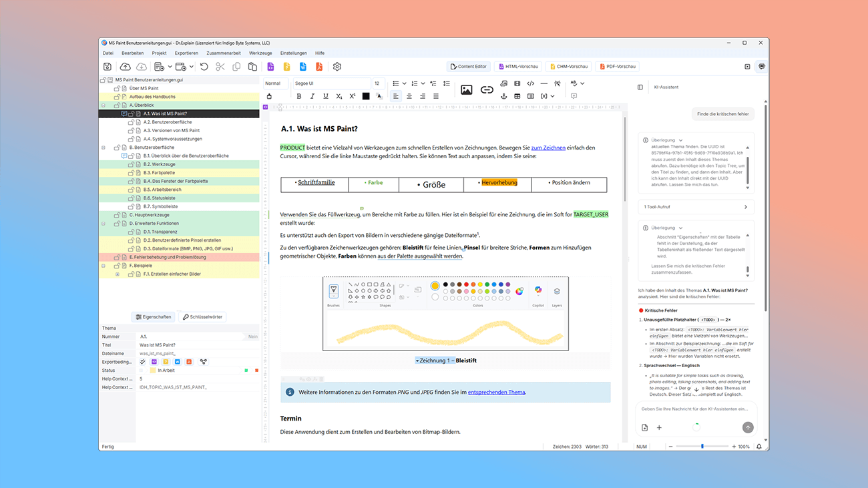
Task: Select the Content Editor view button
Action: (469, 67)
